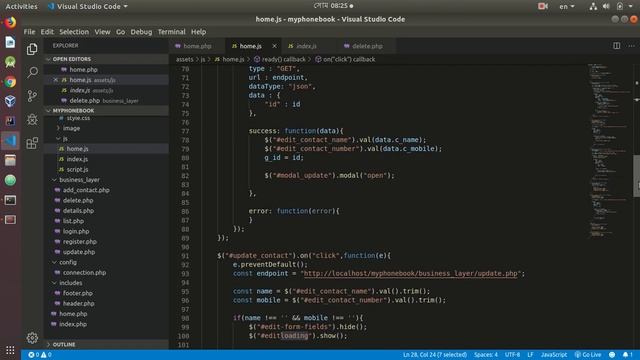Click the code minimap

coord(610,151)
